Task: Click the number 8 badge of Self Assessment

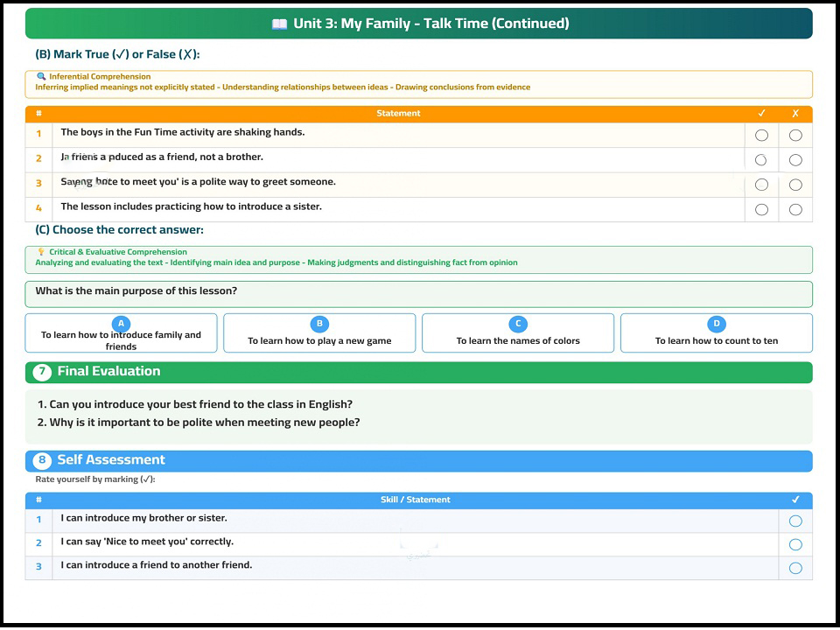Action: tap(42, 461)
